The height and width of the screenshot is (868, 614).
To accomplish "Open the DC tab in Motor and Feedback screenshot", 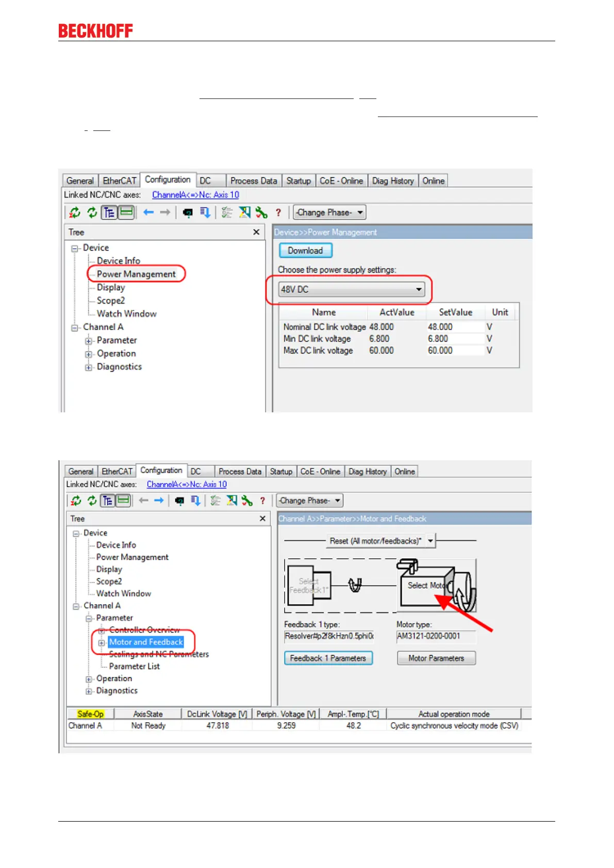I will 200,472.
